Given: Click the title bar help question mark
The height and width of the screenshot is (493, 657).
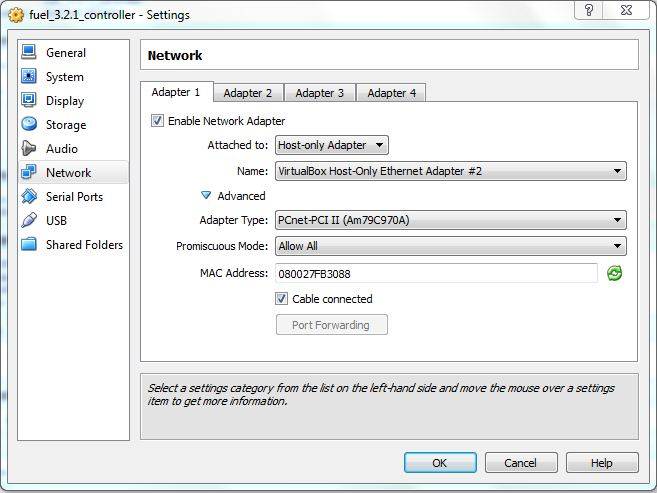Looking at the screenshot, I should click(x=589, y=10).
